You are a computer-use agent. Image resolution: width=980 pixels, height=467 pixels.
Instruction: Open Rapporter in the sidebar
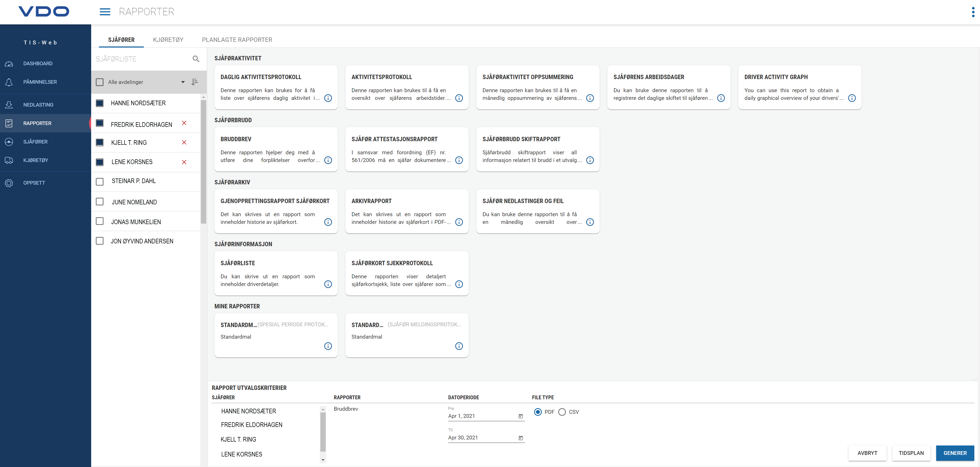point(46,123)
